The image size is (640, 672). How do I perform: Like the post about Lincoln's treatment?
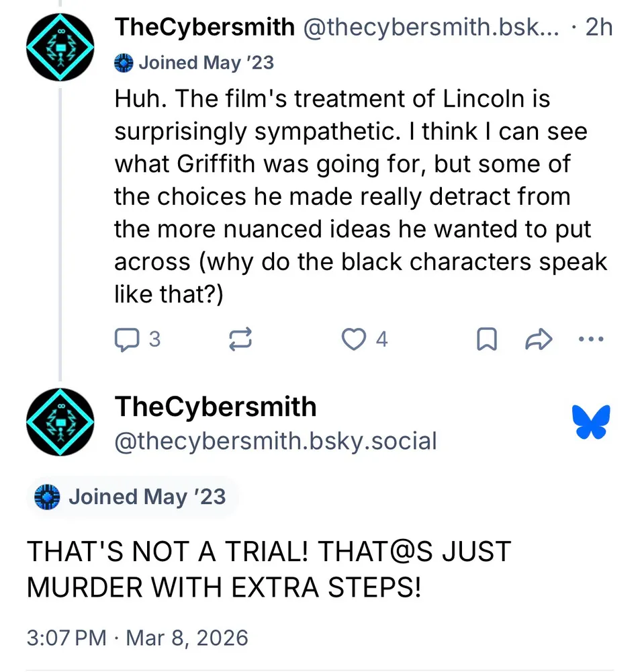point(353,340)
